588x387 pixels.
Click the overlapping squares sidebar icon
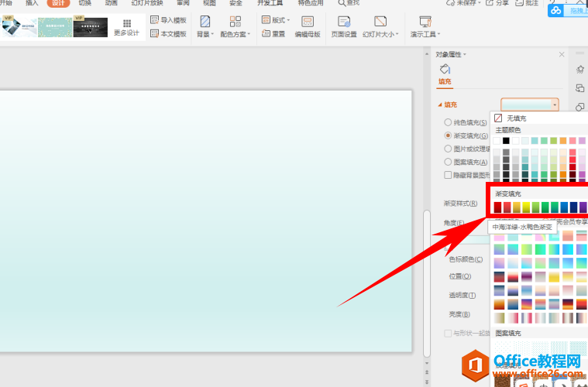[x=580, y=88]
